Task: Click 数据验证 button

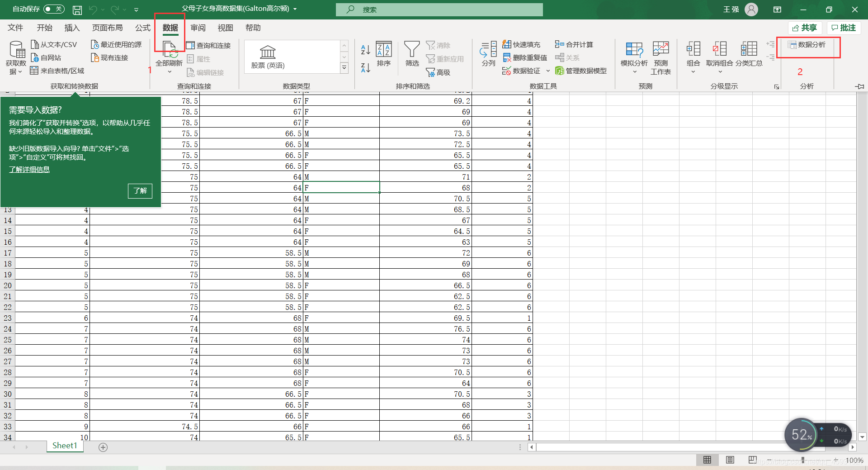Action: 521,71
